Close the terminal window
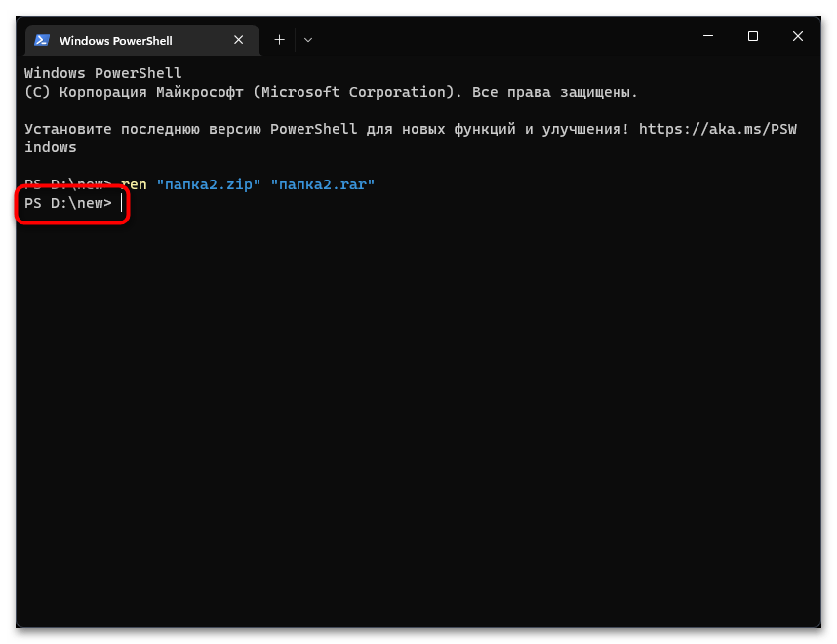 (x=798, y=36)
